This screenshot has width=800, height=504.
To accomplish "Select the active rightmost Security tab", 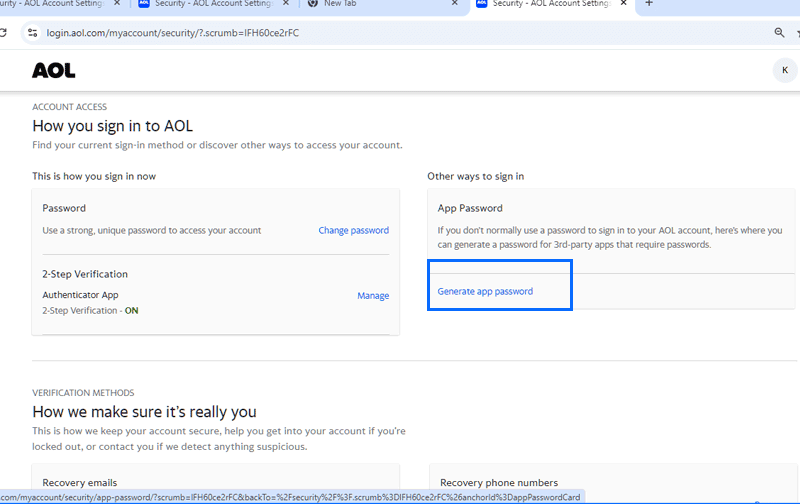I will coord(551,5).
